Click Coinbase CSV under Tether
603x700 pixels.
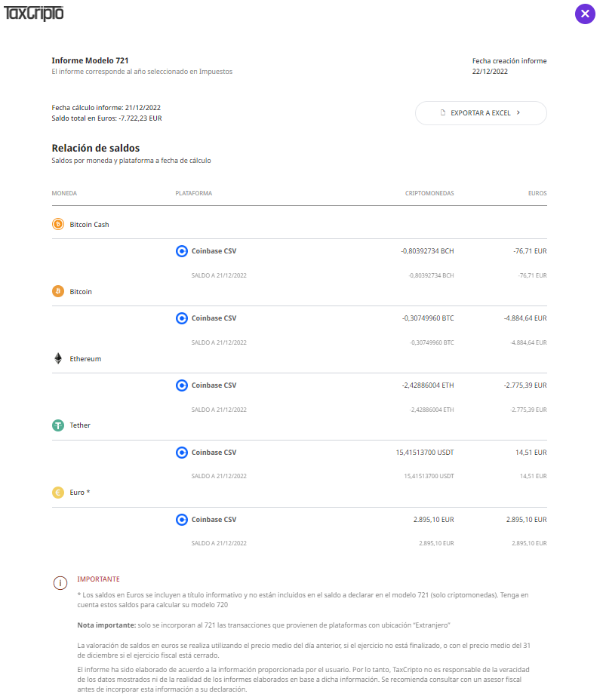click(214, 453)
